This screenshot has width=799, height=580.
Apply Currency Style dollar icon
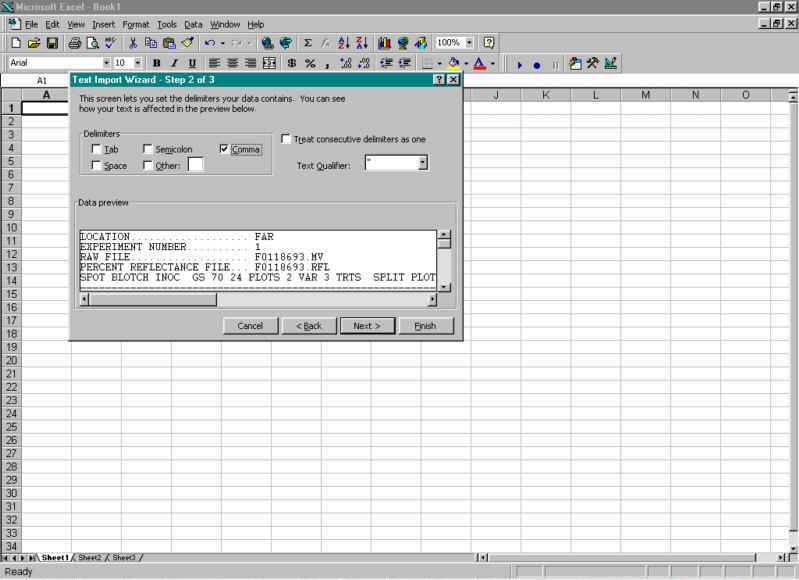click(x=291, y=63)
